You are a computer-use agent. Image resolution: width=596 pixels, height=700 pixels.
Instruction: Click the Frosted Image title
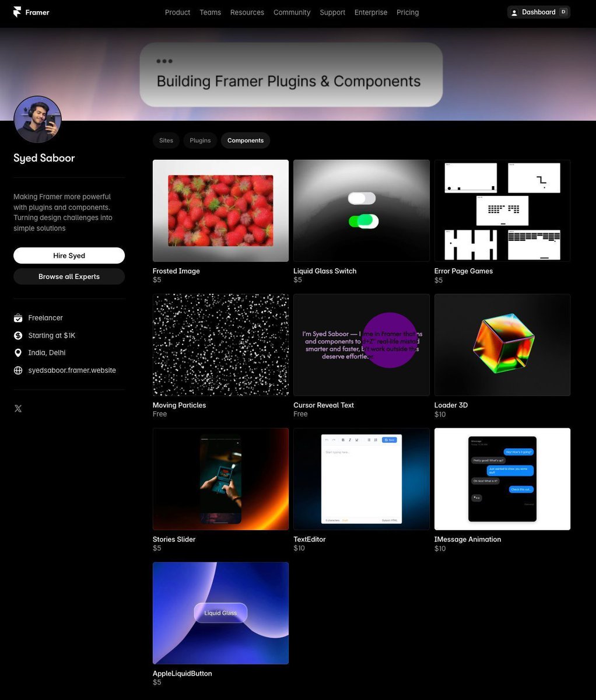pyautogui.click(x=176, y=271)
